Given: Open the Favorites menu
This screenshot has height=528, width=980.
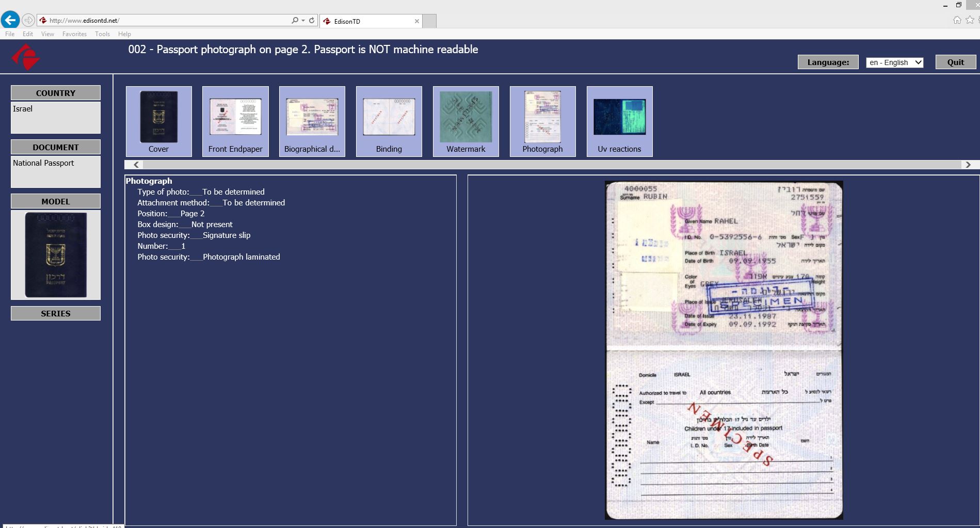Looking at the screenshot, I should pos(74,34).
